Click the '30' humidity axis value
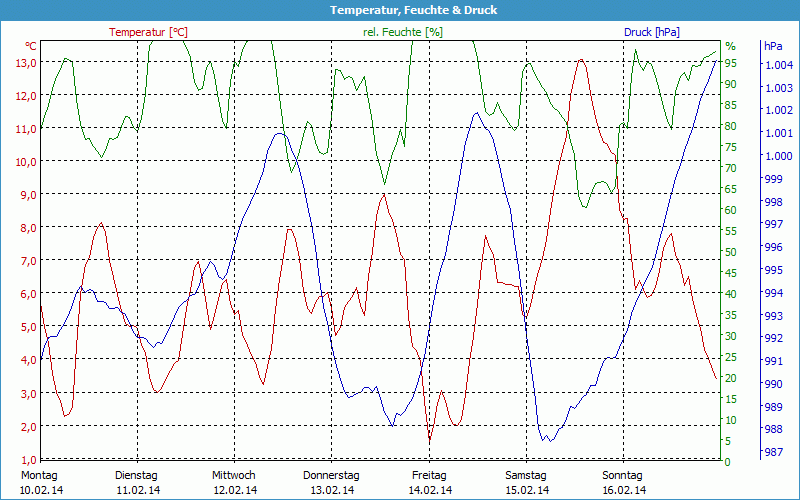The height and width of the screenshot is (500, 800). [x=731, y=336]
